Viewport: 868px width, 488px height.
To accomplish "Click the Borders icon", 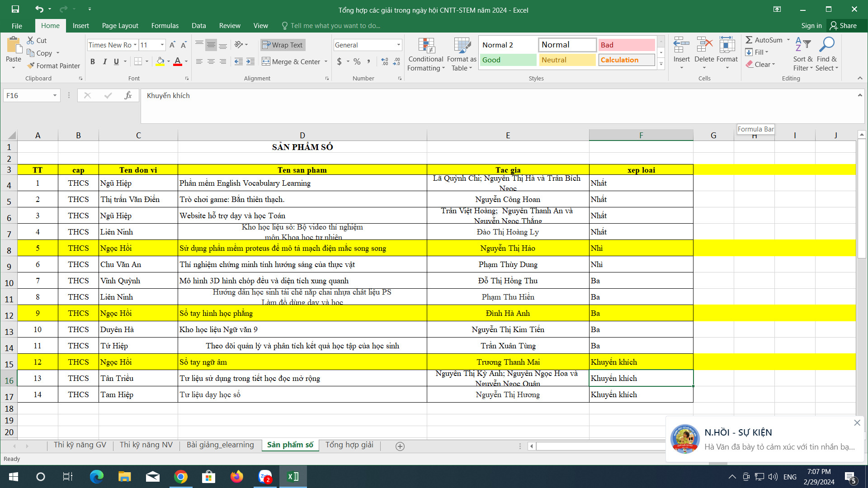I will [138, 61].
